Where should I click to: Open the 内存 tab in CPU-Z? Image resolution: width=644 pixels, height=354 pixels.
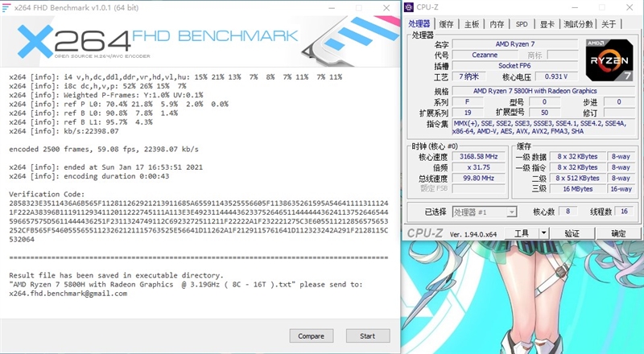497,24
